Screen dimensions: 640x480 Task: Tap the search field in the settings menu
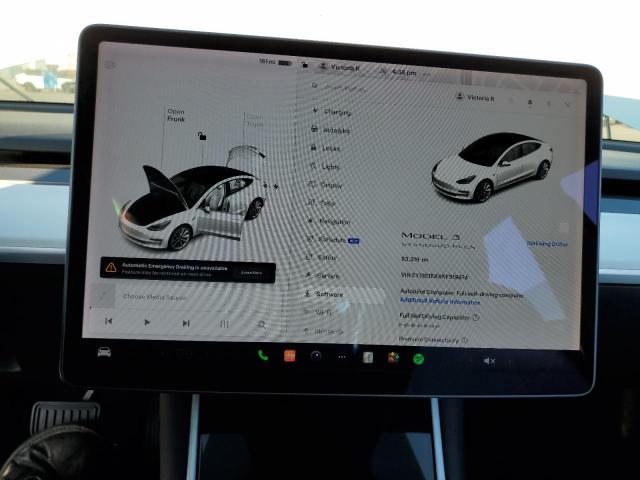(x=343, y=87)
